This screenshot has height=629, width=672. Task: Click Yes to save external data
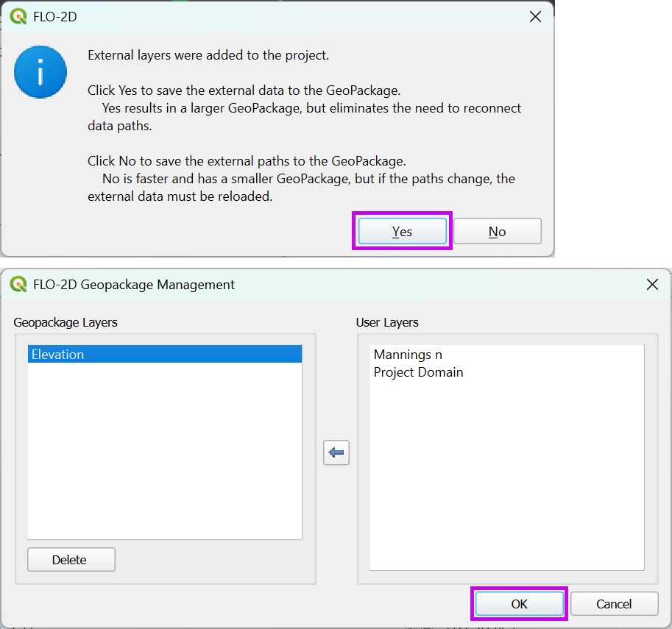[x=402, y=232]
